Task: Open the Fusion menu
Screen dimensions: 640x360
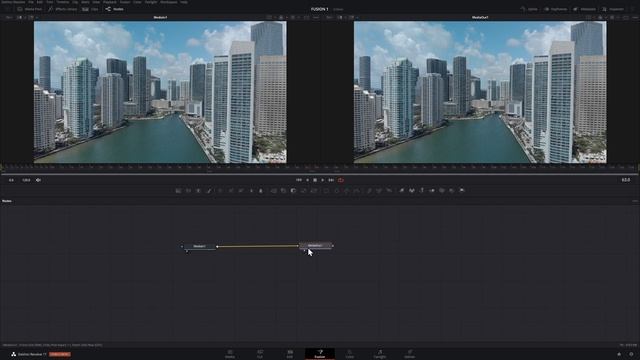Action: [125, 2]
